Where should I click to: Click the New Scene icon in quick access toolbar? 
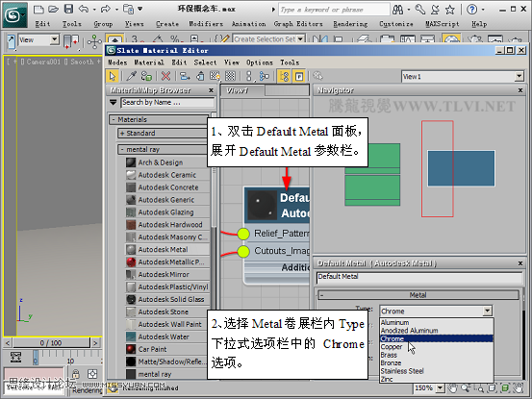click(x=38, y=10)
